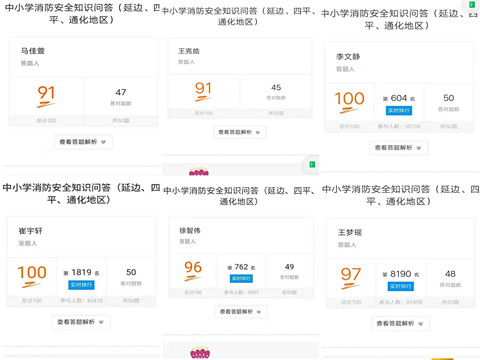Click the respondent name 李文静
The width and height of the screenshot is (480, 360).
coord(348,57)
